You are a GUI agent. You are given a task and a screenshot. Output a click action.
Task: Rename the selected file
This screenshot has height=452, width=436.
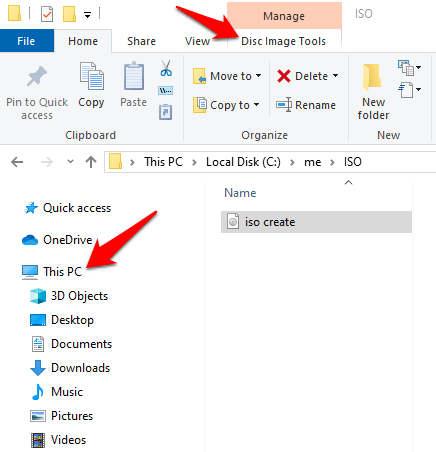click(306, 105)
